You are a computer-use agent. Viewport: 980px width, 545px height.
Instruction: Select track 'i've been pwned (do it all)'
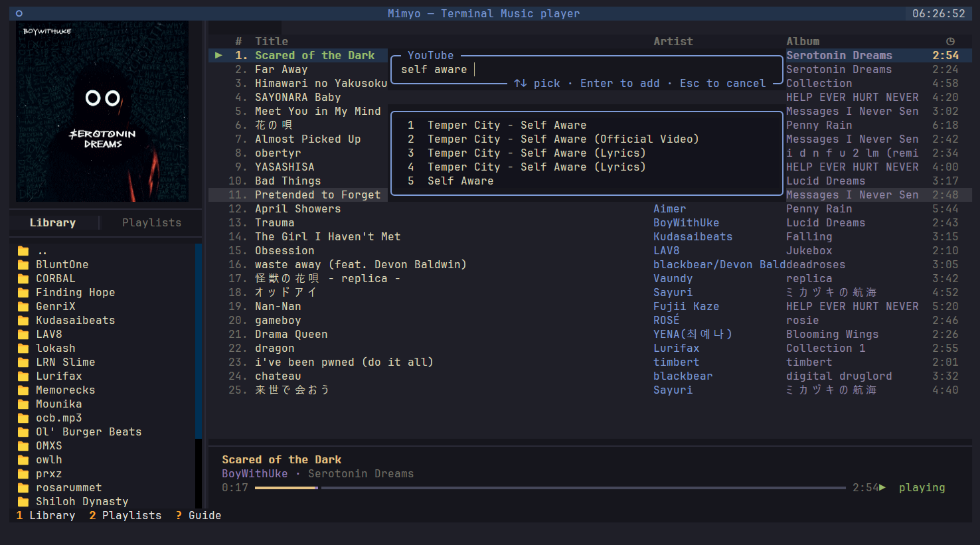(345, 362)
